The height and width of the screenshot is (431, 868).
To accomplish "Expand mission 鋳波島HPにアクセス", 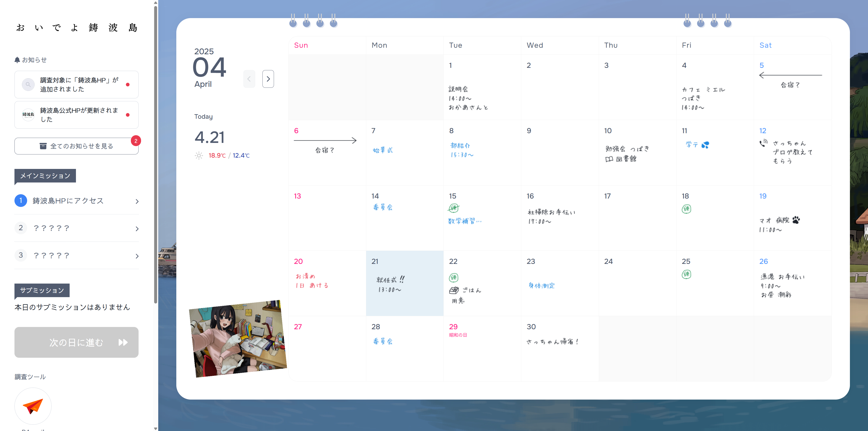I will pos(137,201).
